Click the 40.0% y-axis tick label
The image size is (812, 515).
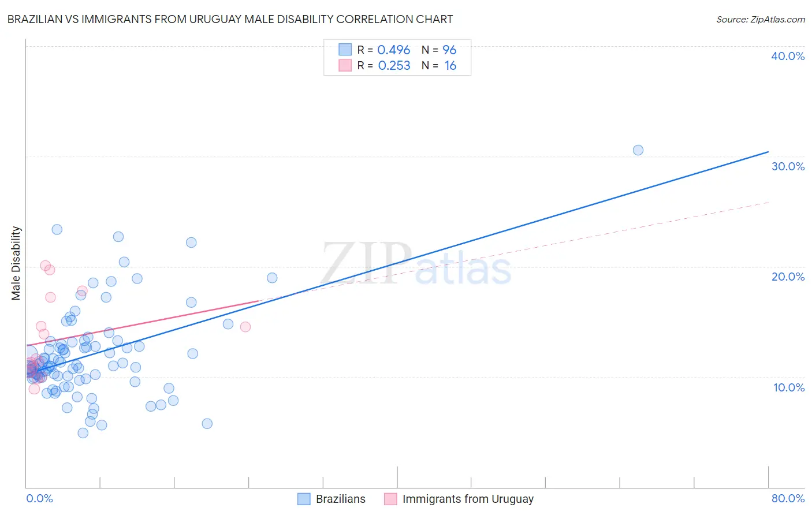pyautogui.click(x=787, y=57)
